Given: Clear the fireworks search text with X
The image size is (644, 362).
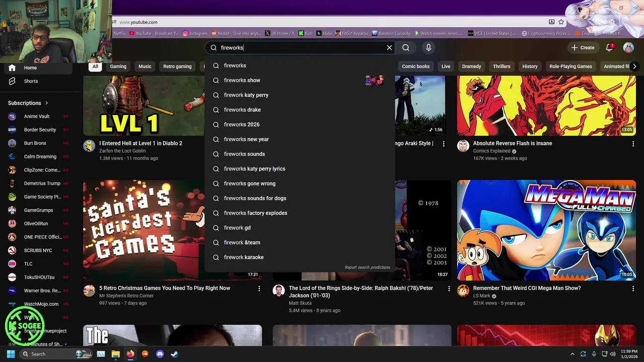Looking at the screenshot, I should (389, 48).
